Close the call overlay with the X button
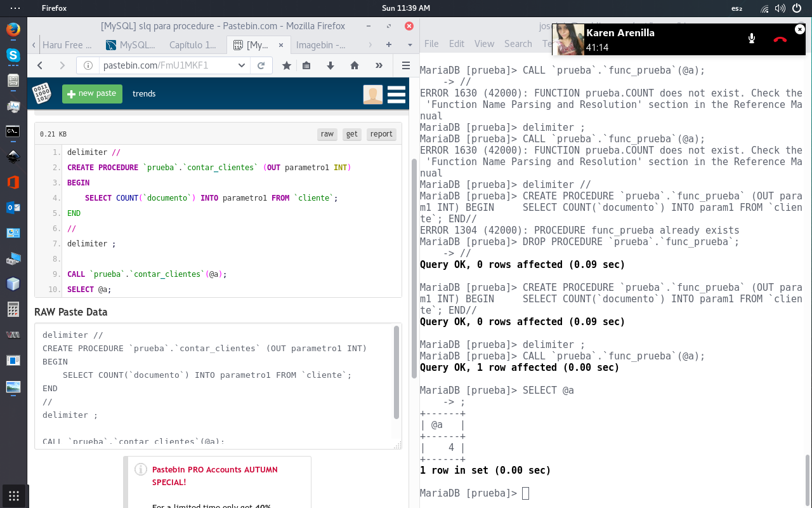Image resolution: width=812 pixels, height=508 pixels. click(800, 29)
